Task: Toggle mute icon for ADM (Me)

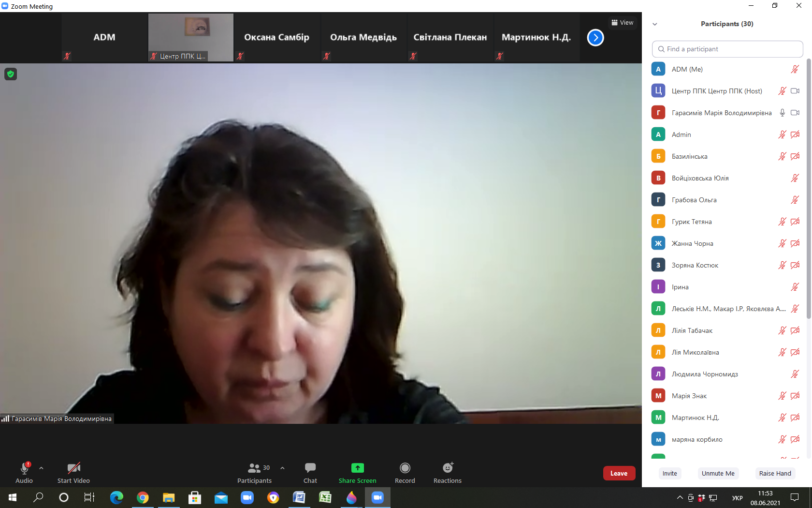Action: [x=795, y=69]
